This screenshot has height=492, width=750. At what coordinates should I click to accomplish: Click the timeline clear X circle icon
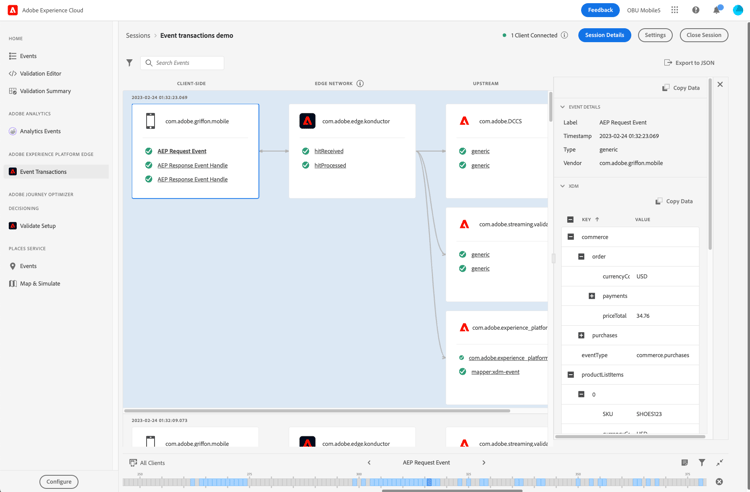coord(719,481)
